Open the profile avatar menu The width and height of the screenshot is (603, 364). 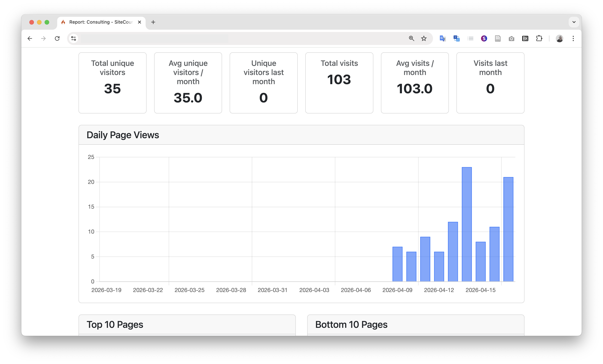559,38
